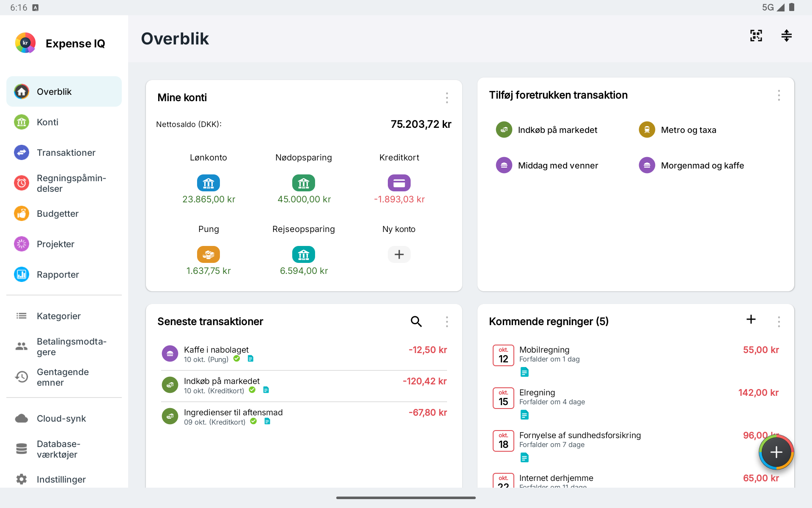The height and width of the screenshot is (508, 812).
Task: Add favorite transaction Morgenmad og kaffe
Action: tap(691, 166)
